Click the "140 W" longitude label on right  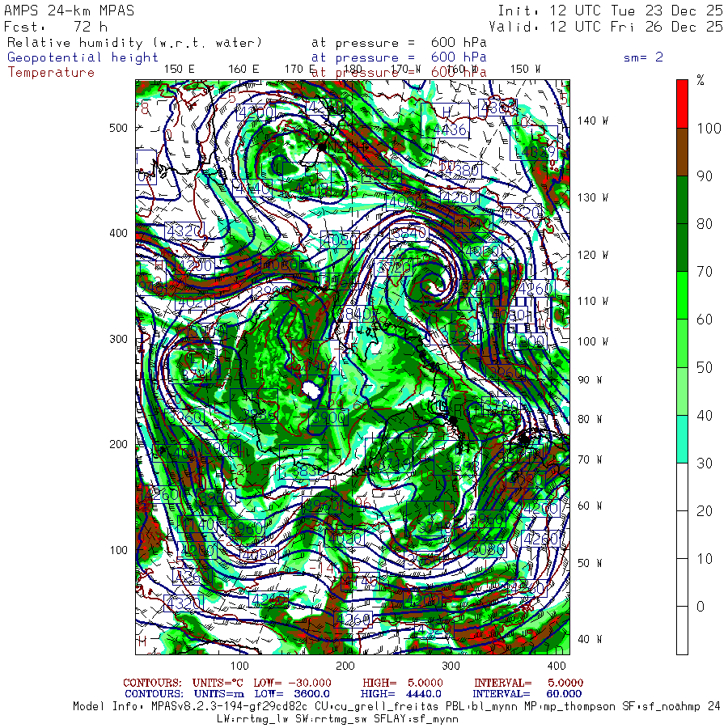(x=592, y=121)
